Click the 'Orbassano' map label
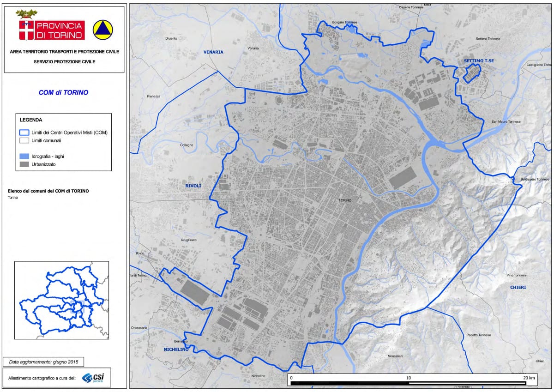554x392 pixels. tap(139, 328)
